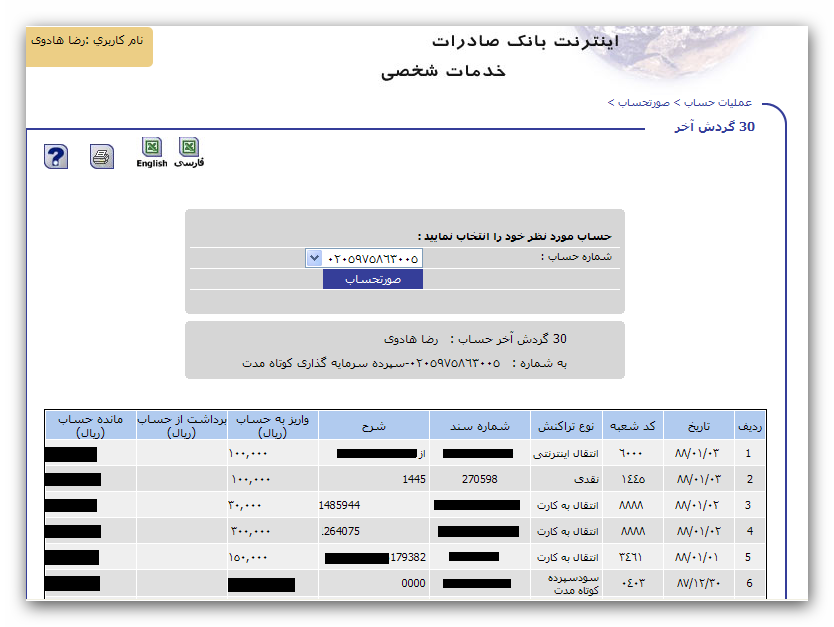This screenshot has height=627, width=834.
Task: Open the صورتحساب breadcrumb link
Action: 644,102
